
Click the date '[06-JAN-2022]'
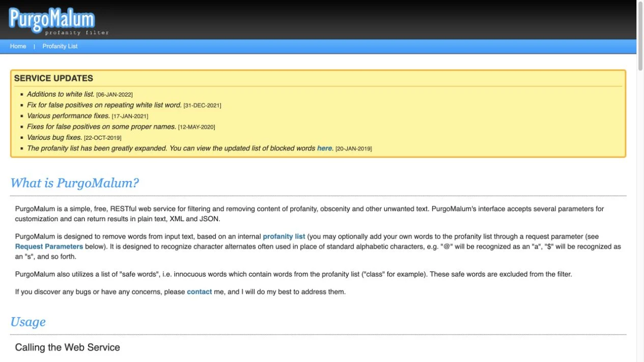pyautogui.click(x=115, y=95)
